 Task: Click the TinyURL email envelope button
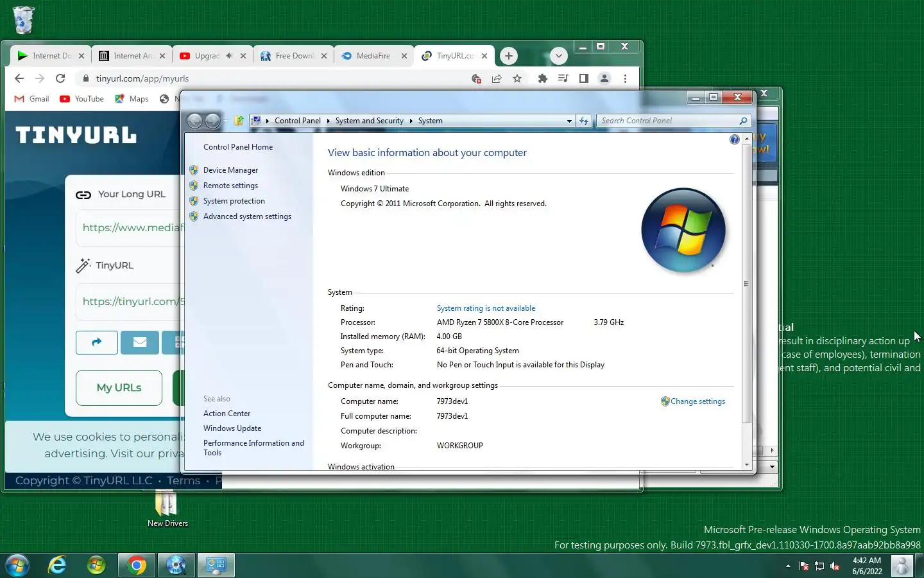pyautogui.click(x=140, y=342)
